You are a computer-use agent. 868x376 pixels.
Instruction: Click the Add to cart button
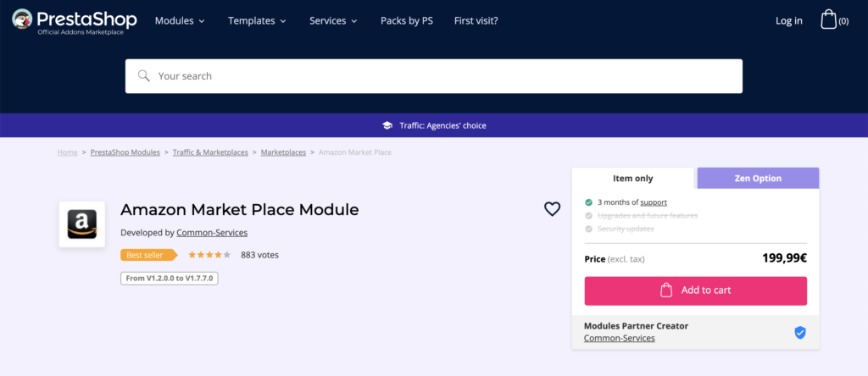(x=696, y=290)
